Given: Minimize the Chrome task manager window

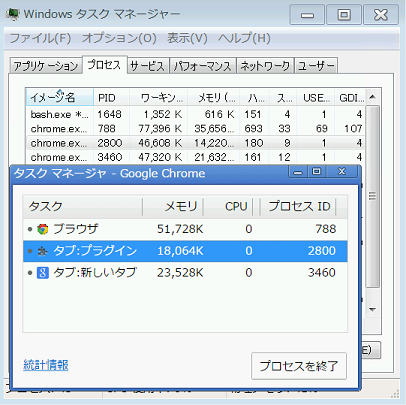Looking at the screenshot, I should click(x=298, y=172).
